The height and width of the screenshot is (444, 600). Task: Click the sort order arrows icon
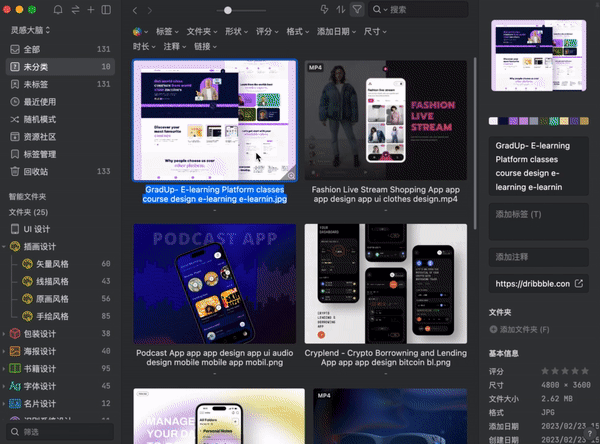click(341, 10)
